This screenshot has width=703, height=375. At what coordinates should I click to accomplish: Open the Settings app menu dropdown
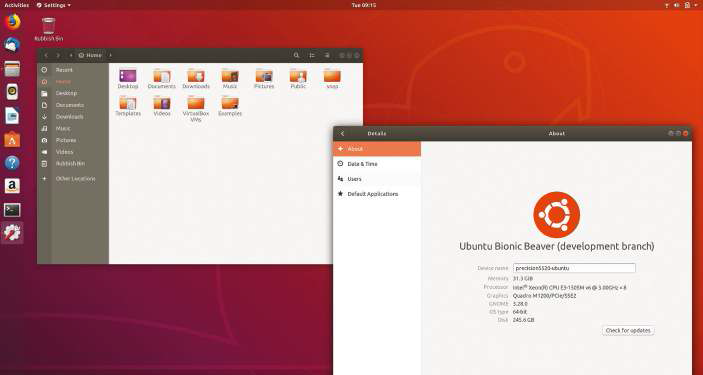pyautogui.click(x=53, y=5)
